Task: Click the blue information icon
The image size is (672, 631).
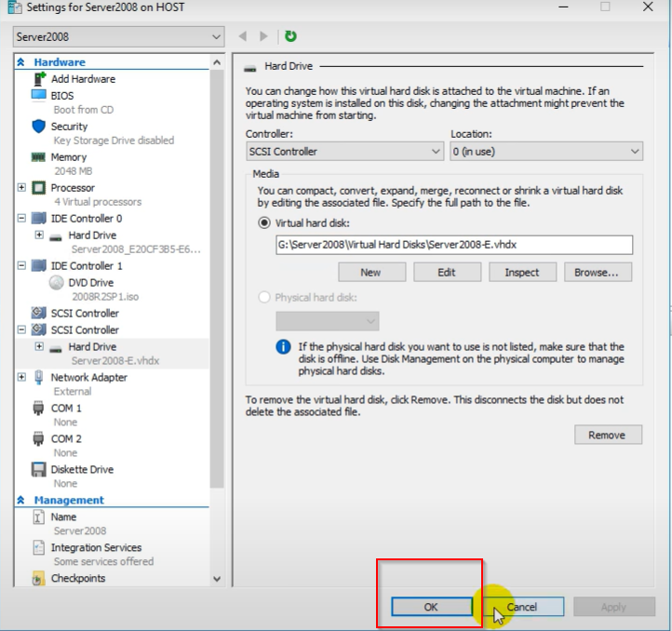Action: pos(283,346)
